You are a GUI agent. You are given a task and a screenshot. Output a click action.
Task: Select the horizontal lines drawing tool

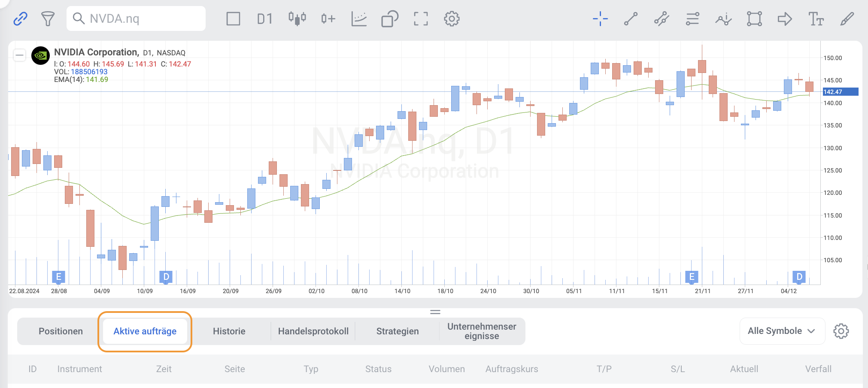click(x=692, y=19)
